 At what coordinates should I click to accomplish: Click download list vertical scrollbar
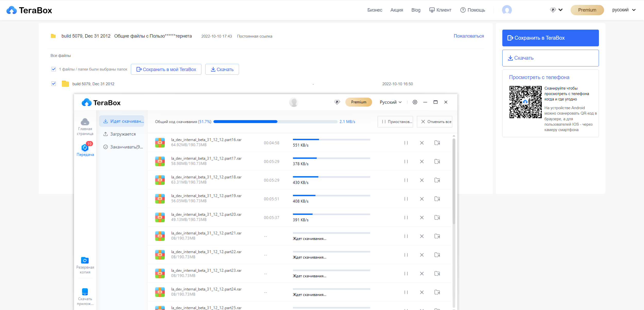tap(454, 181)
